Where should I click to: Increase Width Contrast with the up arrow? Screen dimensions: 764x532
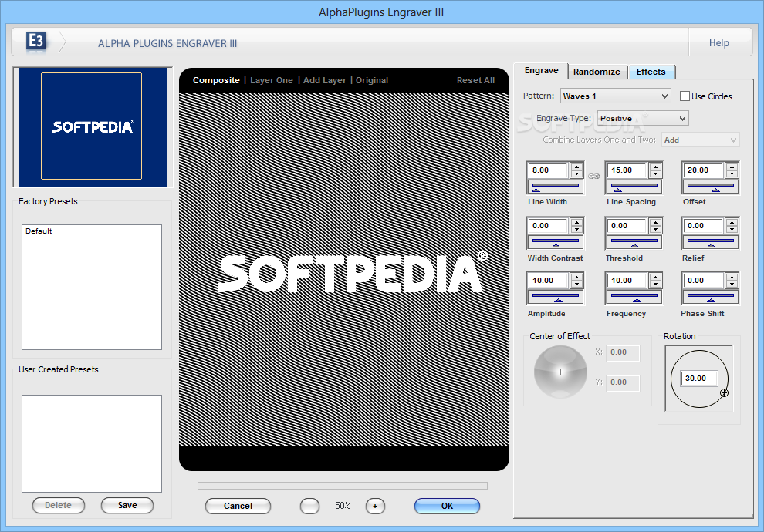(x=577, y=222)
